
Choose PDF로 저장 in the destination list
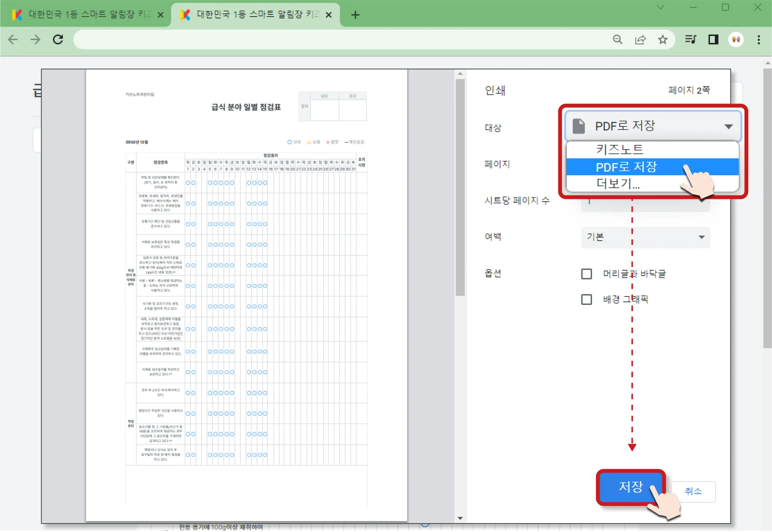click(x=626, y=167)
